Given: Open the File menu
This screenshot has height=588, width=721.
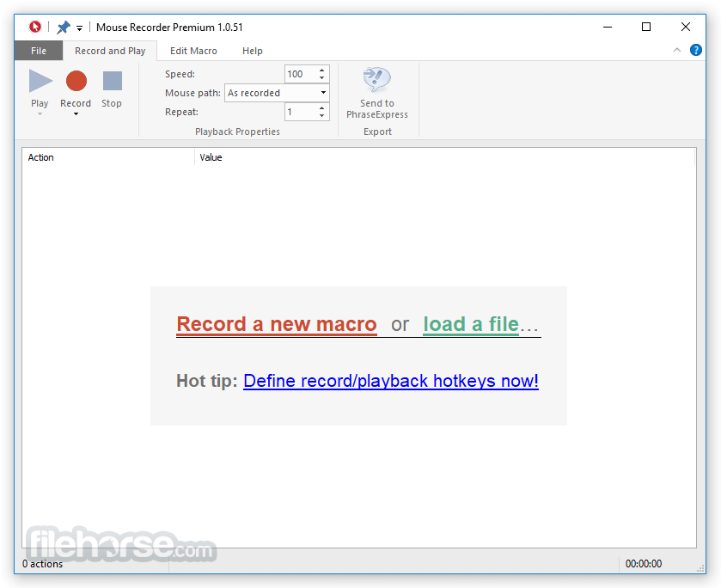Looking at the screenshot, I should 39,51.
